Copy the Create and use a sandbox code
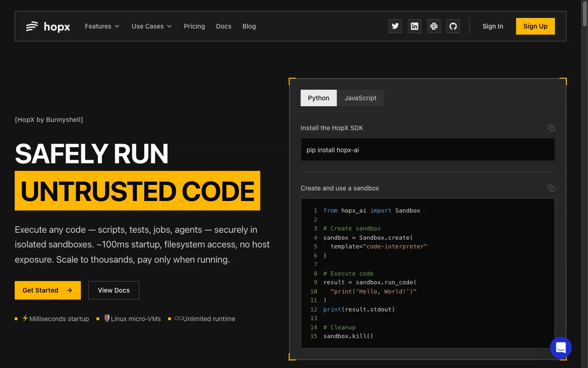 pos(551,188)
